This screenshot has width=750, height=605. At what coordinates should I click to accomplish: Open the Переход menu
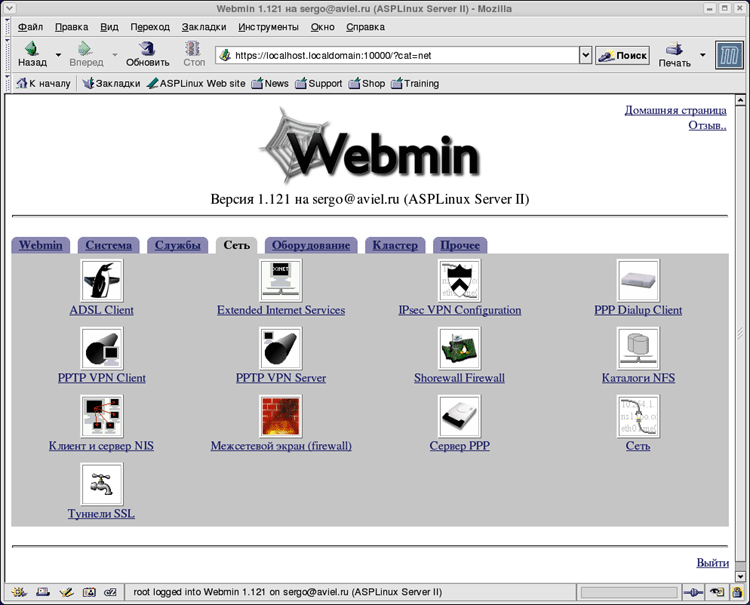coord(150,27)
